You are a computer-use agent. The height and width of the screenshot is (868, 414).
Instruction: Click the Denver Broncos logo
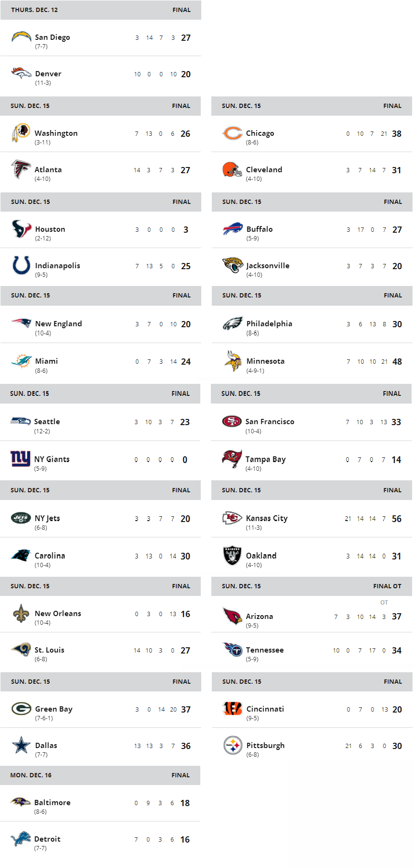click(21, 73)
